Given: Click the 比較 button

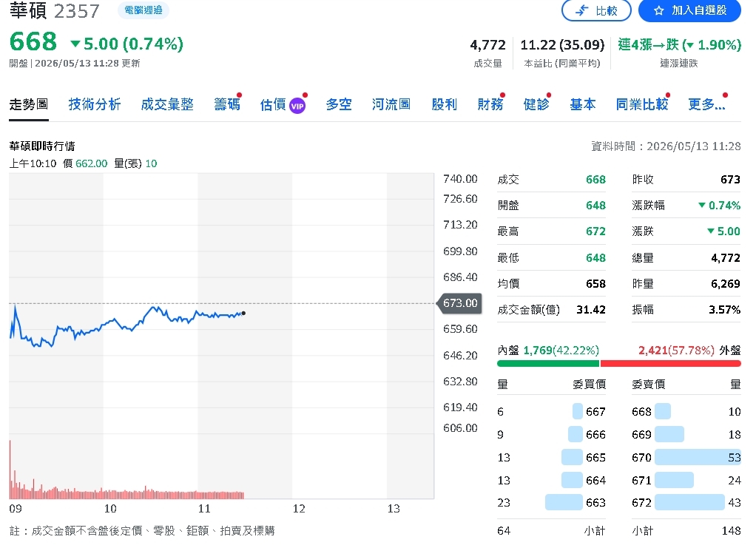Looking at the screenshot, I should (596, 10).
